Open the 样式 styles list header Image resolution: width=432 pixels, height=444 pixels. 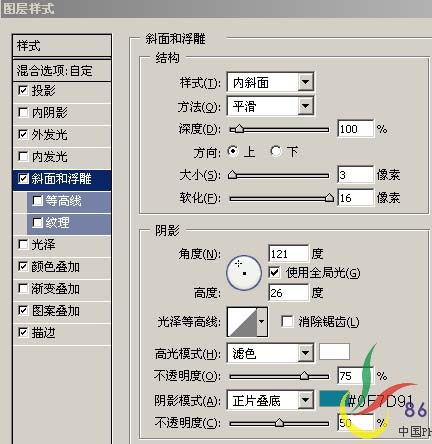tap(62, 46)
